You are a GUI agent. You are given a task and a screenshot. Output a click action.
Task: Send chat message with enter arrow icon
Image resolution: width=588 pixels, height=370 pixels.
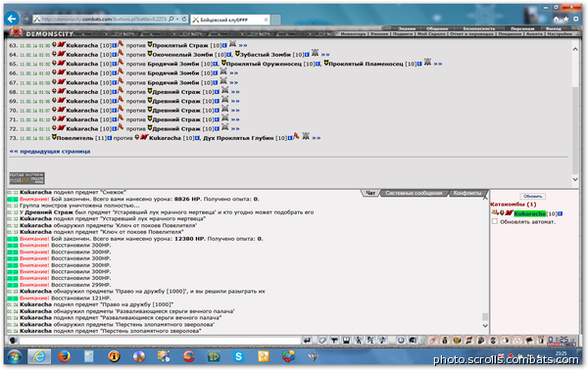307,341
